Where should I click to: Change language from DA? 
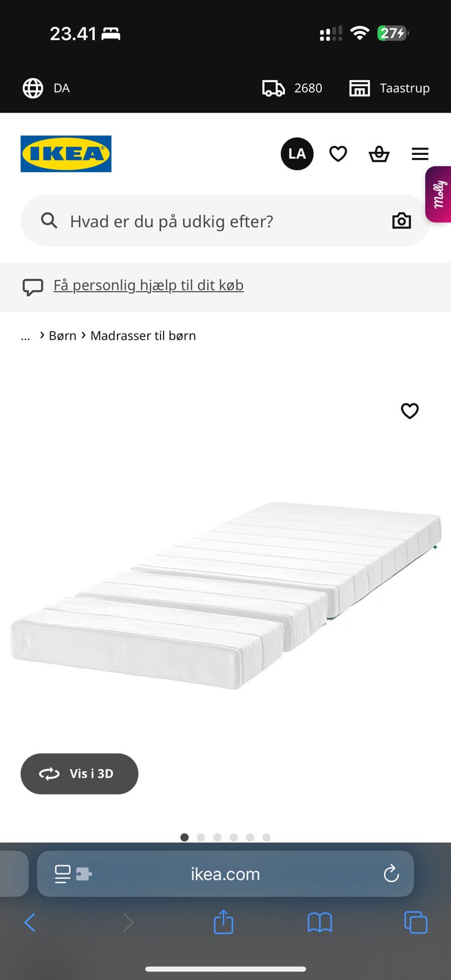click(x=47, y=88)
